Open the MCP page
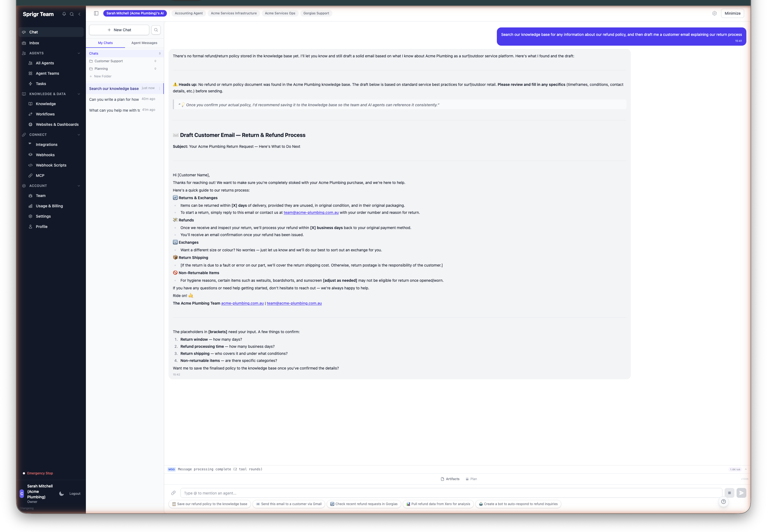 [x=40, y=175]
